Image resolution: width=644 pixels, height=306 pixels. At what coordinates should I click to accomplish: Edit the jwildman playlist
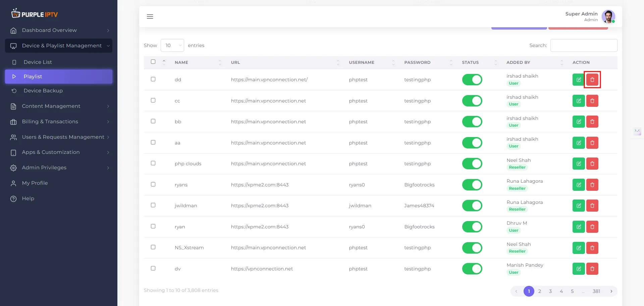[x=579, y=206]
